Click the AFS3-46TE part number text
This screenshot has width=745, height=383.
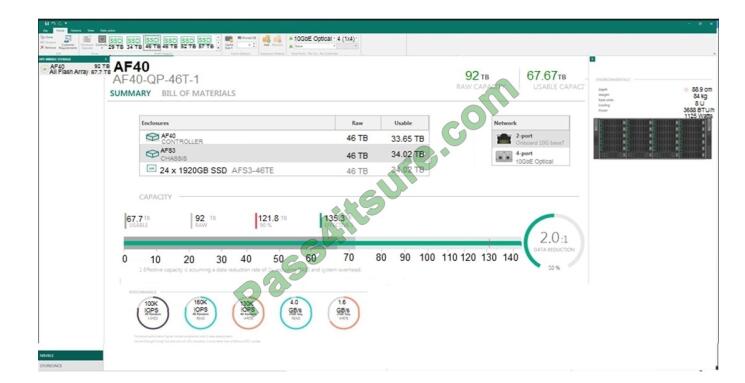[253, 170]
